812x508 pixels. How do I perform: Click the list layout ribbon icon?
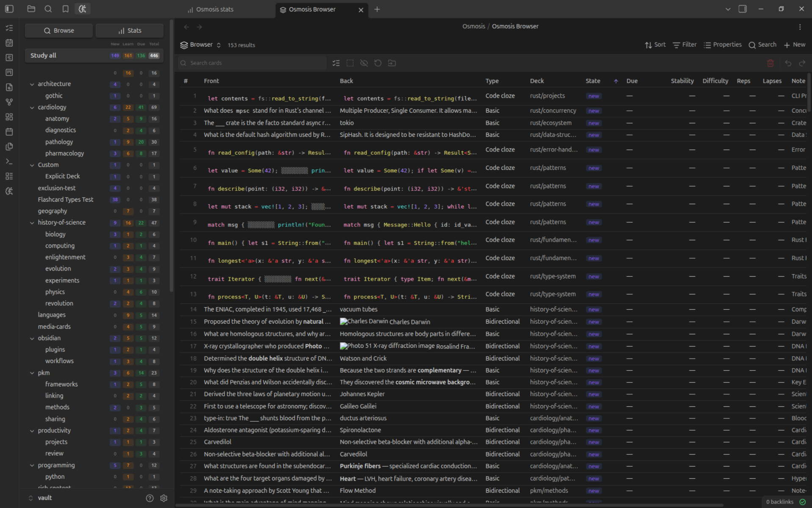pyautogui.click(x=9, y=176)
